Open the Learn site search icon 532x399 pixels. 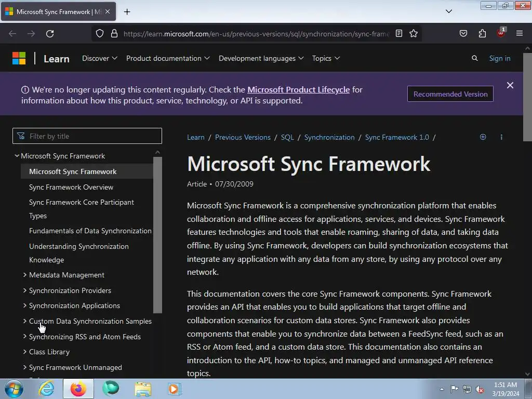click(x=475, y=58)
